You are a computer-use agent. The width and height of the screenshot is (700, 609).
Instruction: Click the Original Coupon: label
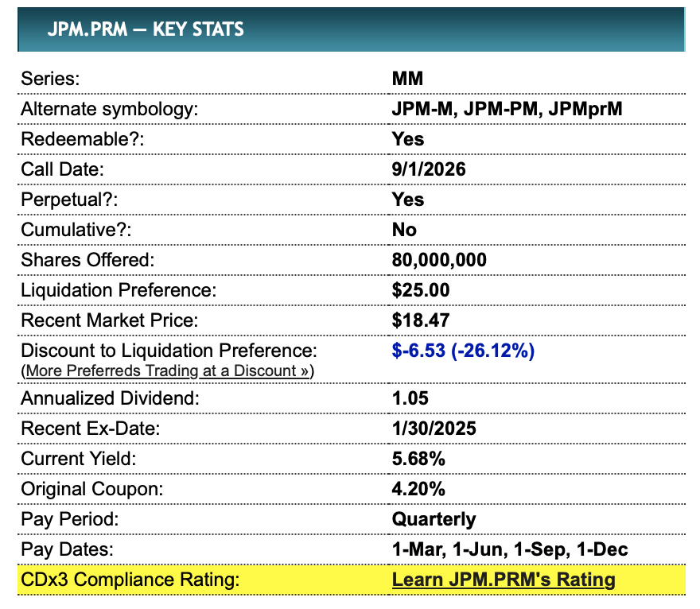coord(92,489)
